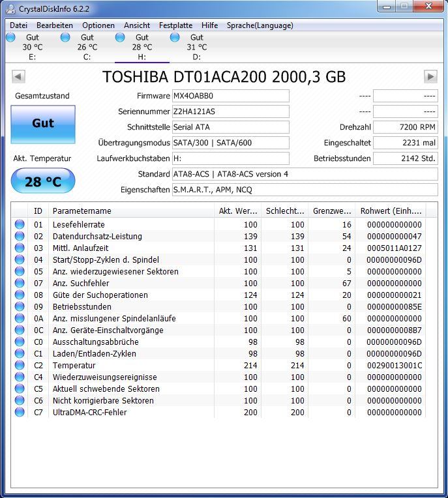Image resolution: width=448 pixels, height=498 pixels.
Task: Click status orb of row 09 Betriebsstunden
Action: (20, 306)
